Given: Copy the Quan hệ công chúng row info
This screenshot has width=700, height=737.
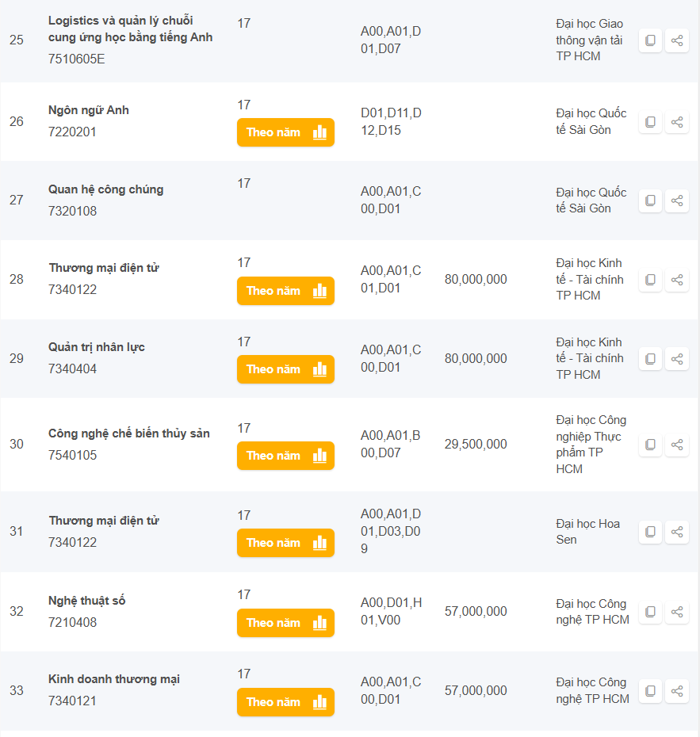Looking at the screenshot, I should click(x=650, y=200).
